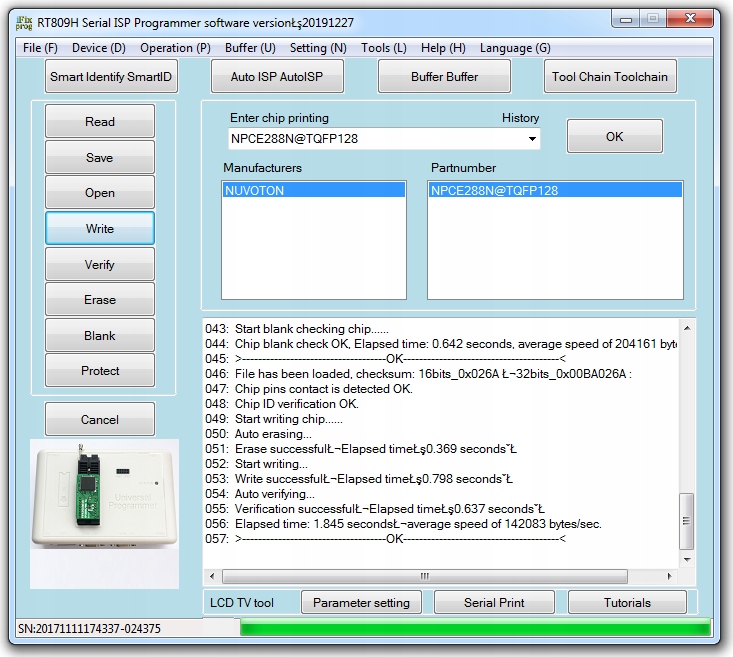Click the horizontal scrollbar thumb in log
This screenshot has width=733, height=657.
click(x=424, y=576)
